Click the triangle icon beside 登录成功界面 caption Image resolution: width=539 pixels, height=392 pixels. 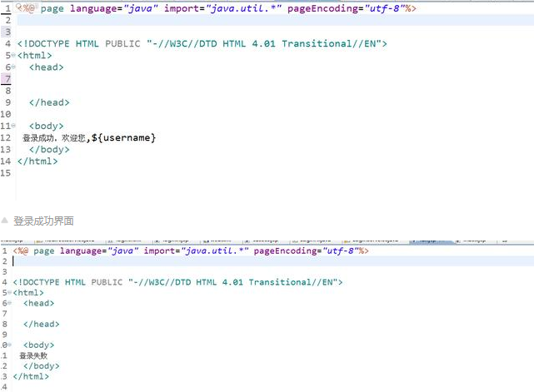[5, 221]
